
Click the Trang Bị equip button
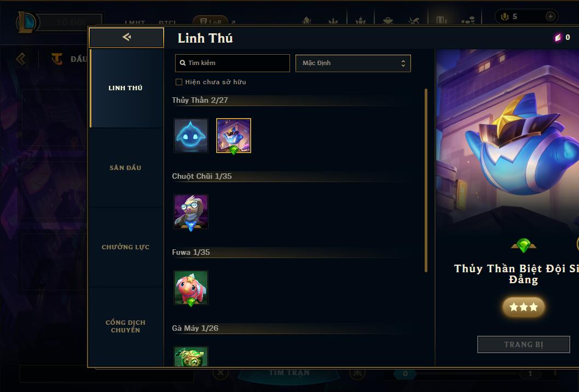[x=524, y=344]
